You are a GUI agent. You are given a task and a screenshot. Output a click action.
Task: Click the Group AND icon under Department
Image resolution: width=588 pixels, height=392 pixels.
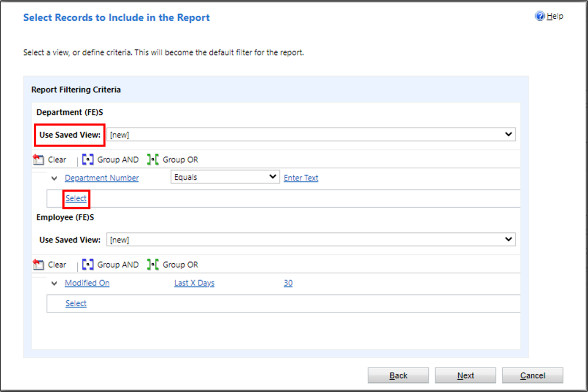pyautogui.click(x=88, y=160)
